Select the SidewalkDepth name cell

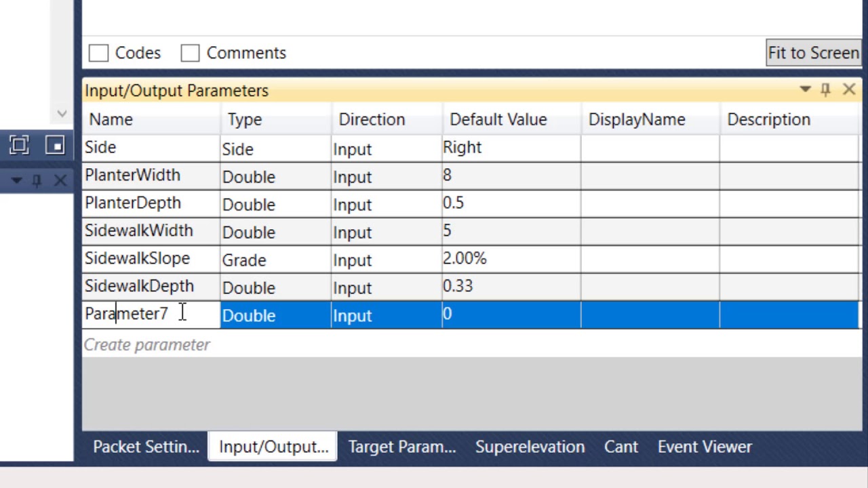tap(151, 287)
